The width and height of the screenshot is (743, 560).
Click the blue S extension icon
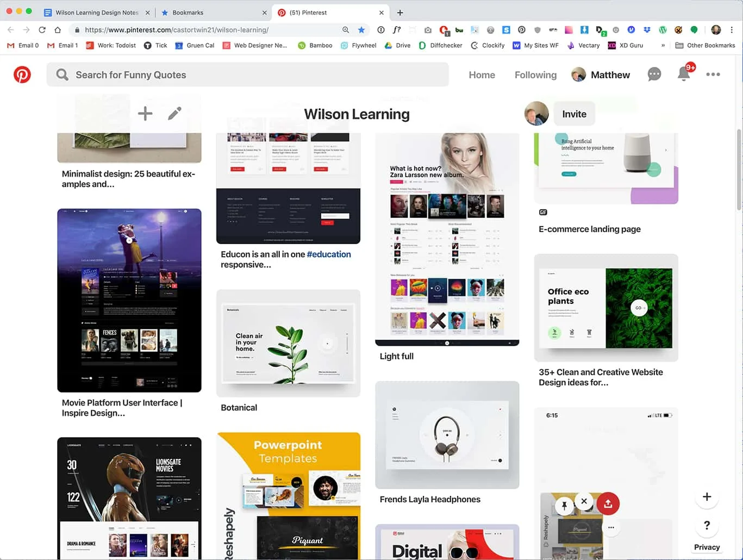pos(506,30)
